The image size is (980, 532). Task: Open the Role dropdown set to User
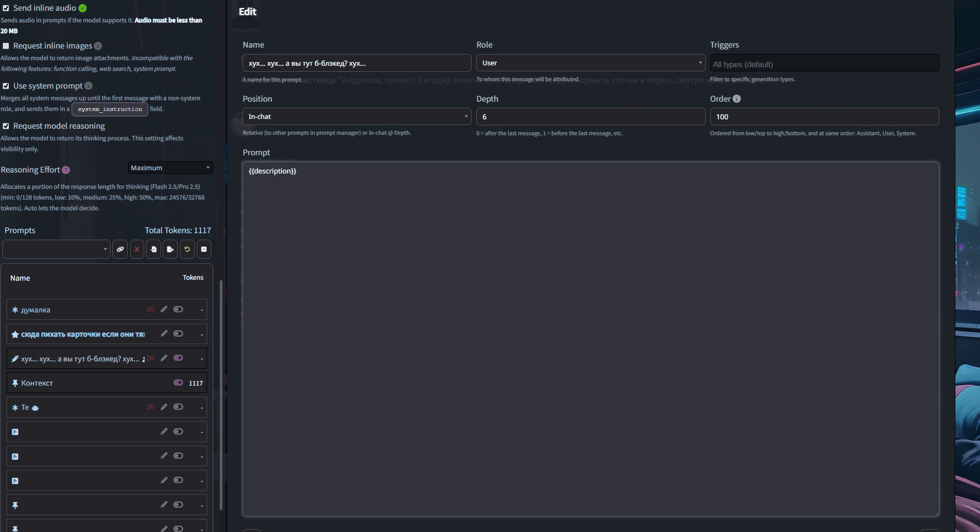point(591,63)
